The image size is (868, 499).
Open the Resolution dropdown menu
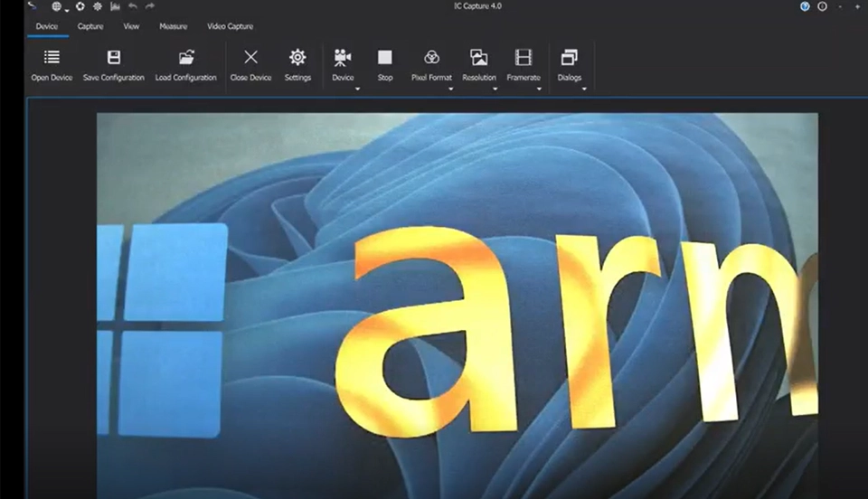point(495,89)
